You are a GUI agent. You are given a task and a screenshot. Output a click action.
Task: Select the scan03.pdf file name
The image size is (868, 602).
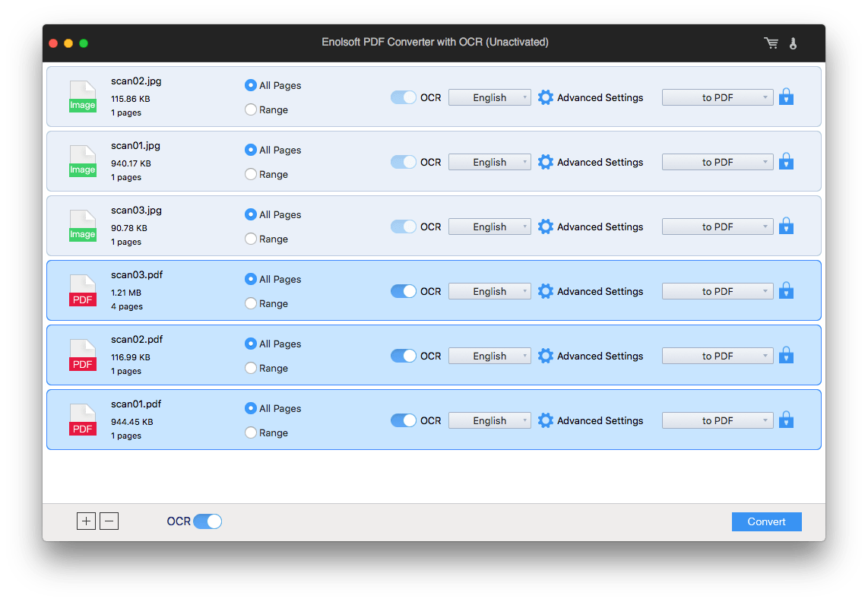pyautogui.click(x=137, y=274)
